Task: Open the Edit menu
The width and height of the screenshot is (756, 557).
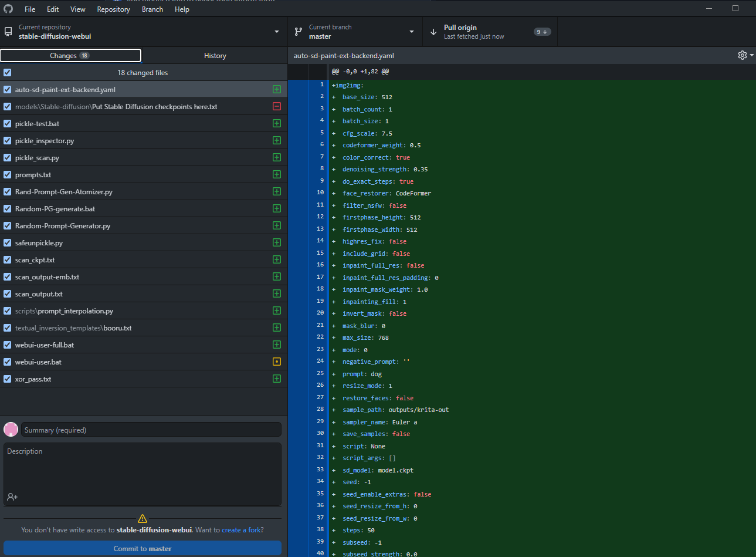Action: (x=53, y=9)
